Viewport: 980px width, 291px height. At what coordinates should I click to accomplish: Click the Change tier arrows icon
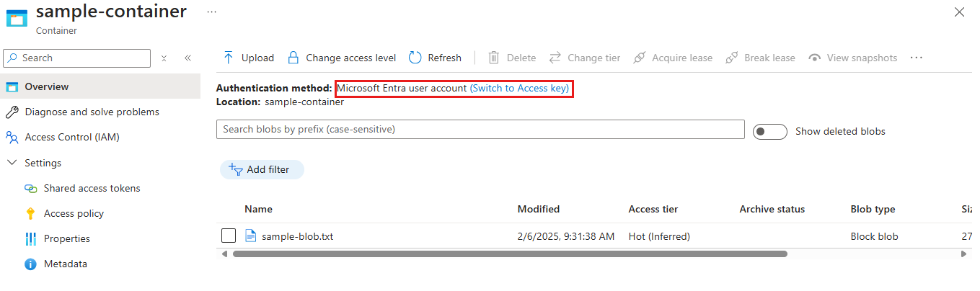(555, 58)
